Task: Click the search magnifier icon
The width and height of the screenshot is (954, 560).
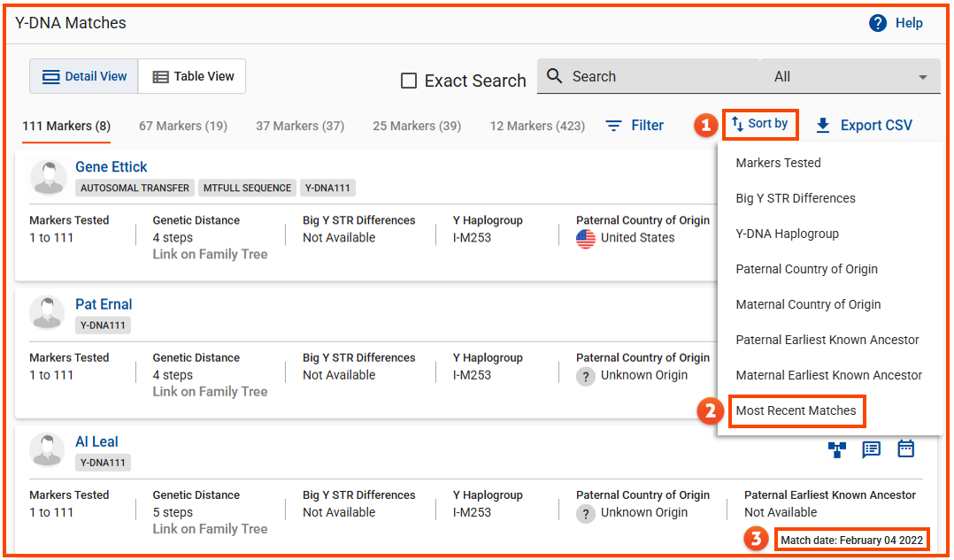Action: point(554,75)
